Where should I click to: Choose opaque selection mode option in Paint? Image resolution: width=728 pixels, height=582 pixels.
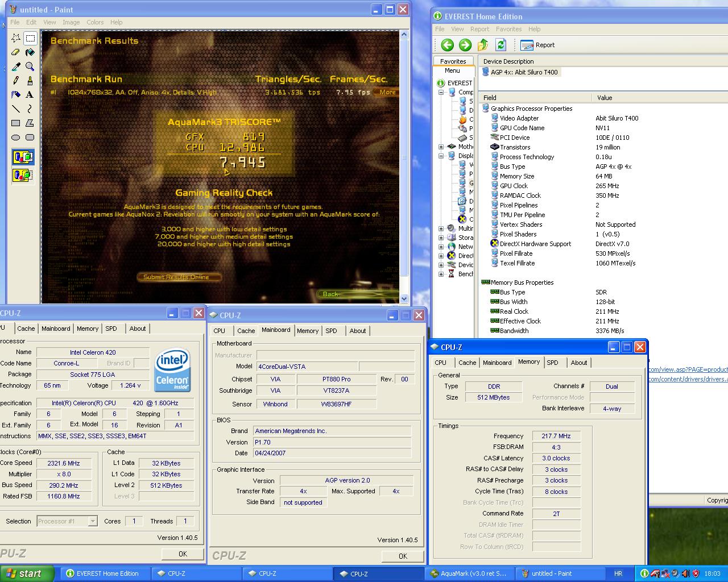(x=23, y=157)
